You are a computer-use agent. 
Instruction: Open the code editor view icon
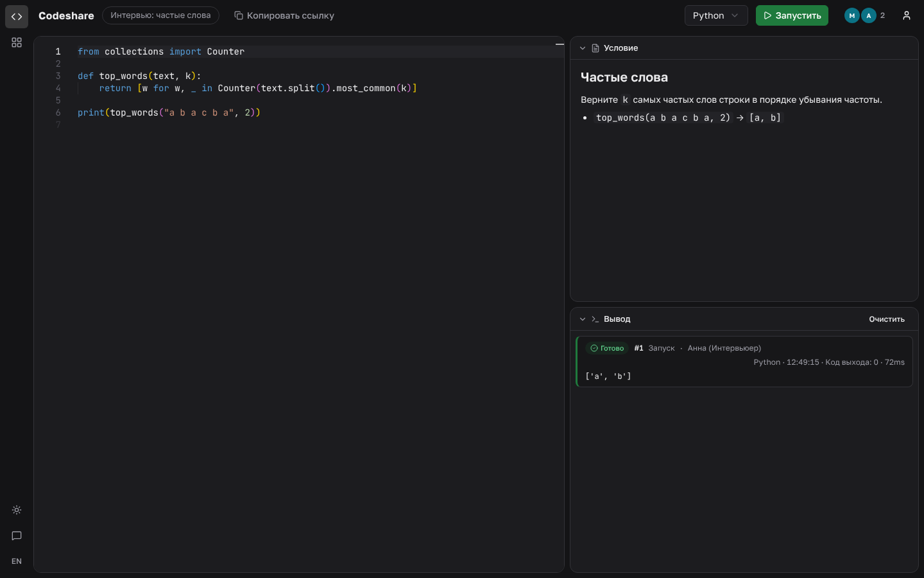point(17,16)
